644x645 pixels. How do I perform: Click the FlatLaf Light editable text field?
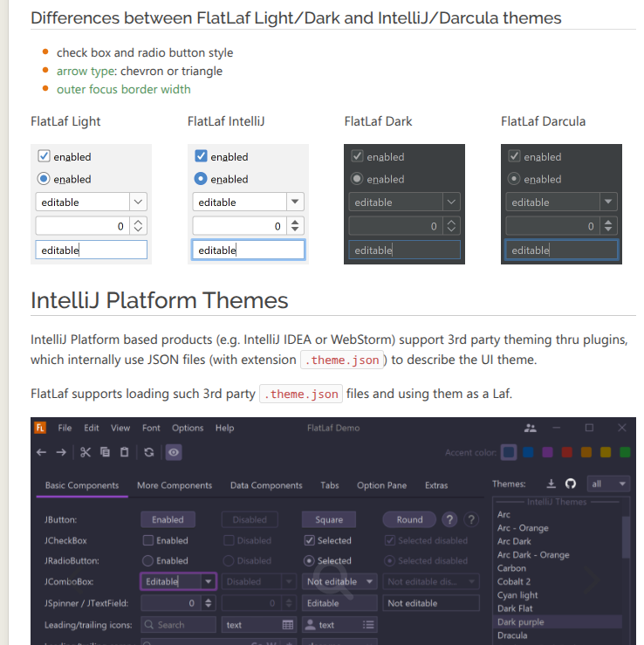click(92, 250)
